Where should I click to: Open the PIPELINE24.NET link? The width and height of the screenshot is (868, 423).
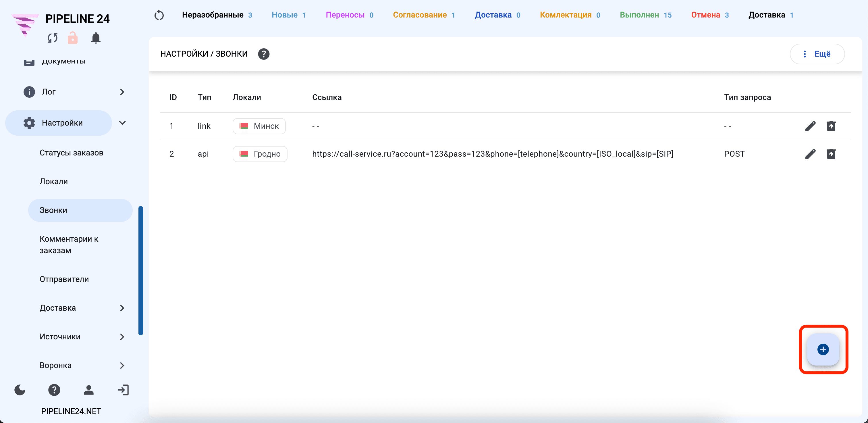(x=71, y=411)
